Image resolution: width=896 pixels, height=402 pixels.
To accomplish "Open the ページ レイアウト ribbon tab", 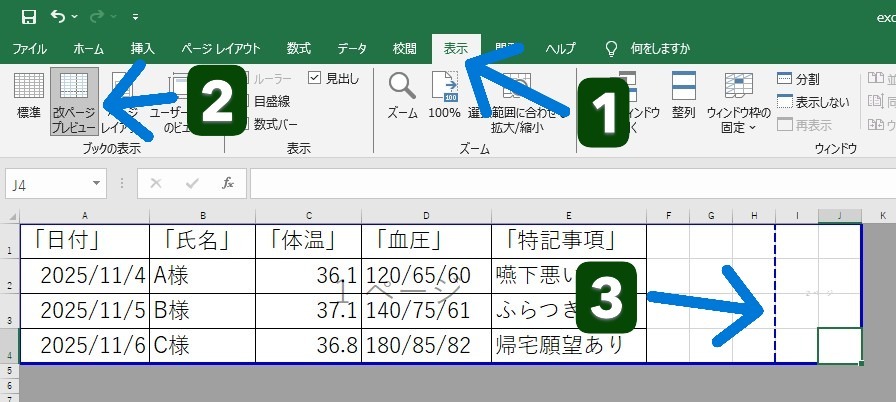I will tap(221, 48).
